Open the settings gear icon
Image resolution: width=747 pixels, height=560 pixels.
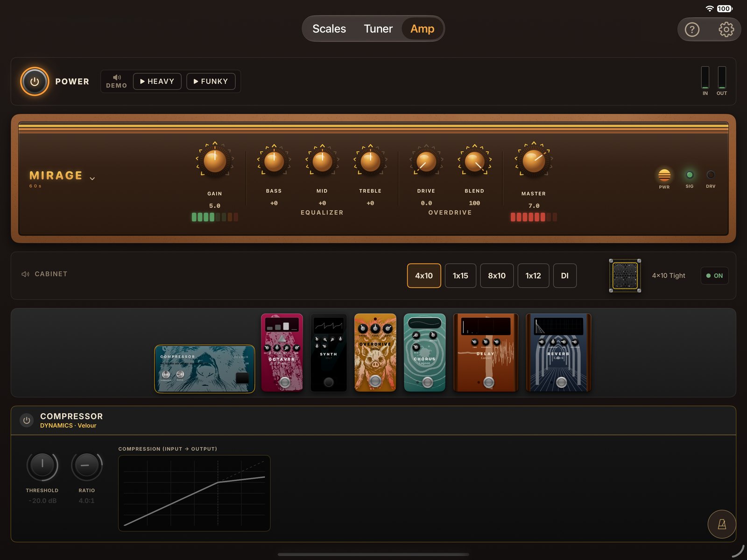click(x=726, y=30)
